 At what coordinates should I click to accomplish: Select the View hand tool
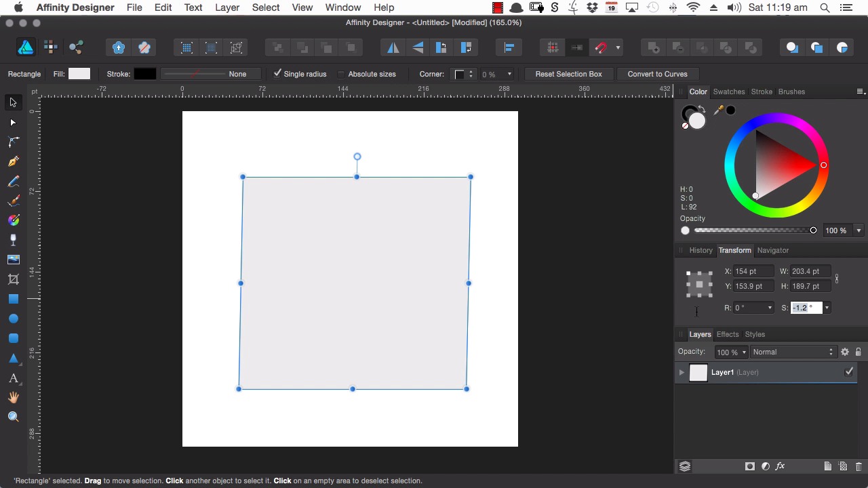coord(13,398)
